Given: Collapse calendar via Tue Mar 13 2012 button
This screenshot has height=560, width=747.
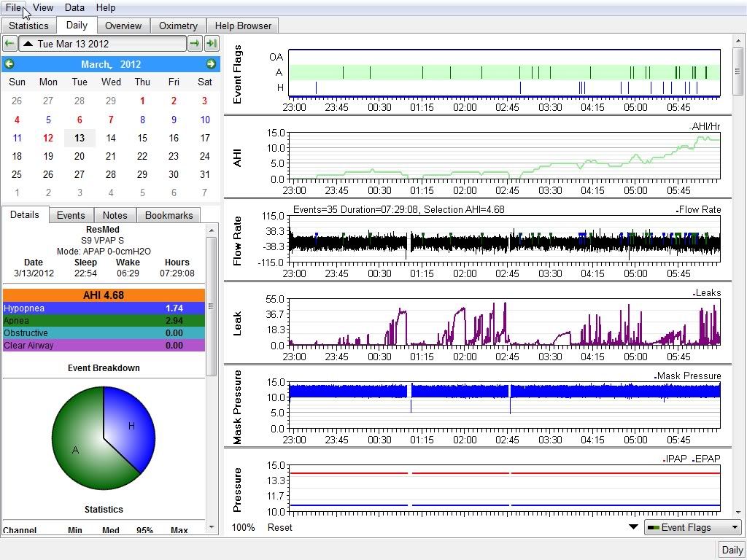Looking at the screenshot, I should 102,44.
